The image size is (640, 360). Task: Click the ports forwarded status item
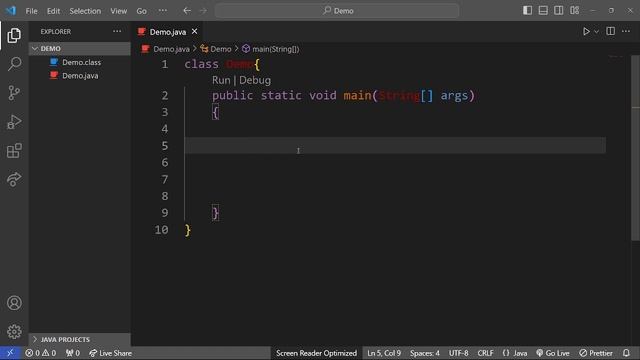click(x=73, y=353)
